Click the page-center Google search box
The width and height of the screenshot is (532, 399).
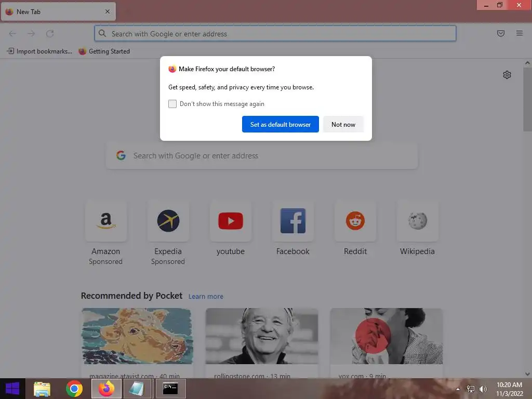click(262, 156)
